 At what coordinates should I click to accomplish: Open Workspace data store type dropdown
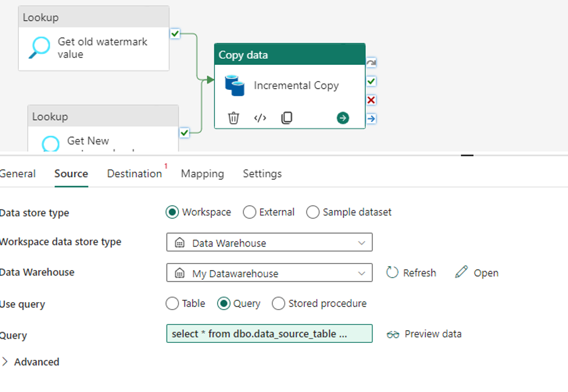tap(269, 242)
